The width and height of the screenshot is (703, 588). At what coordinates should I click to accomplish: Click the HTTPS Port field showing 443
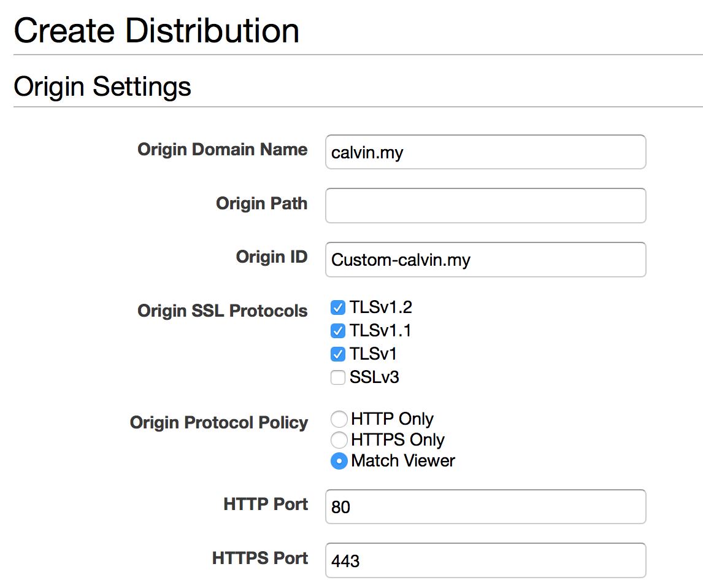(x=486, y=560)
